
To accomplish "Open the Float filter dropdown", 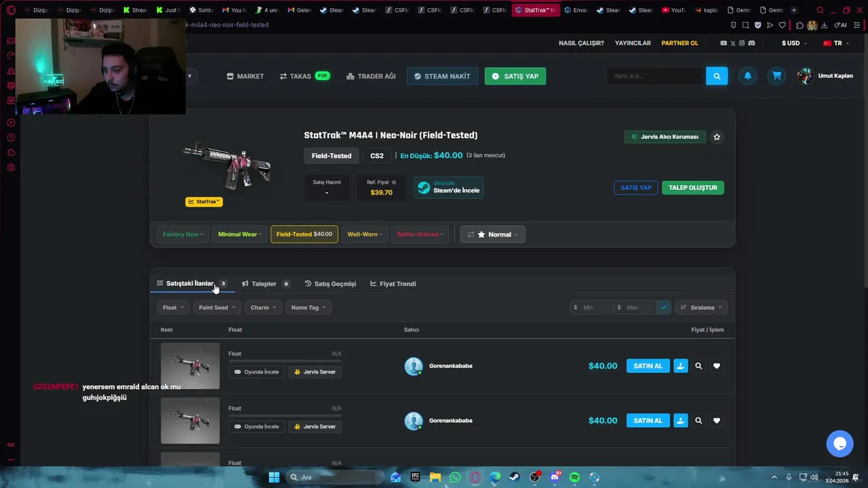I will [173, 308].
